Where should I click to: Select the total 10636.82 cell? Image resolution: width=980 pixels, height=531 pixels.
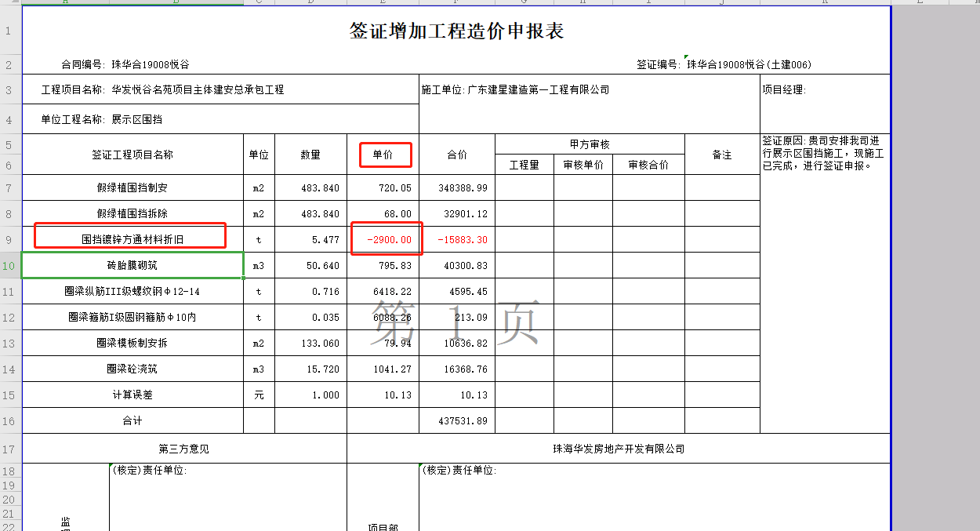[457, 343]
